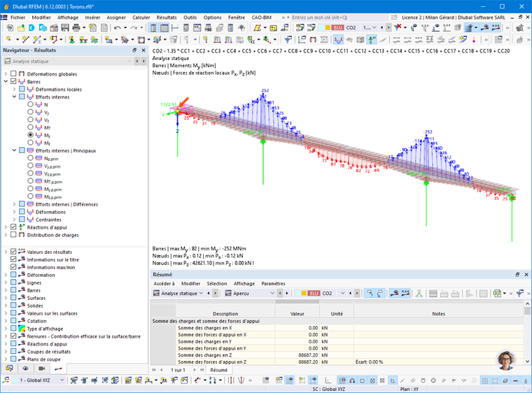The image size is (532, 393).
Task: Expand the Contraintes tree node
Action: [14, 220]
